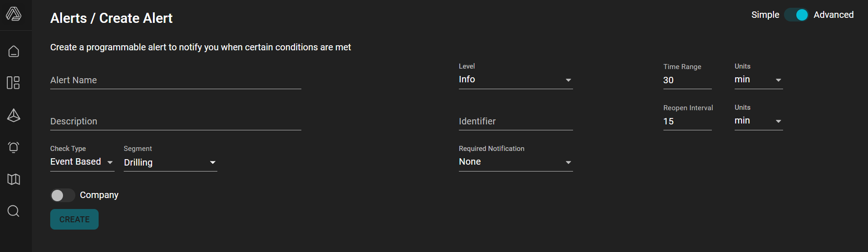Open the Time Range Units dropdown

pos(758,80)
